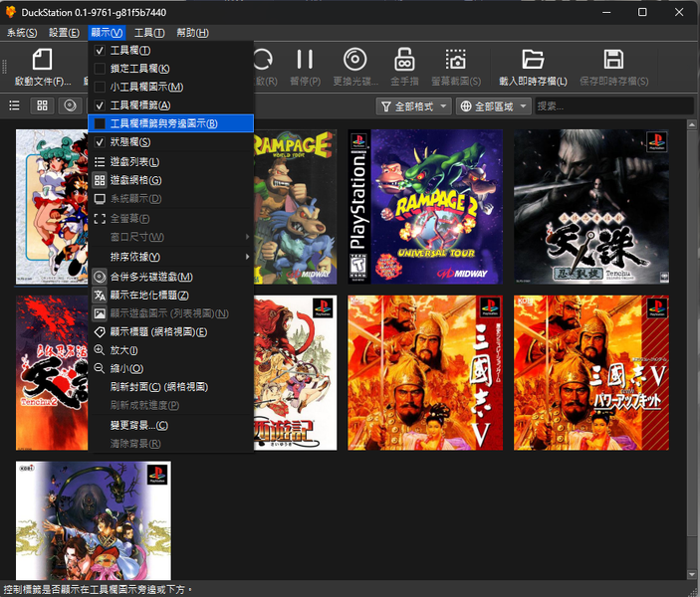Select the Tenchu 2 red cover

tap(52, 372)
